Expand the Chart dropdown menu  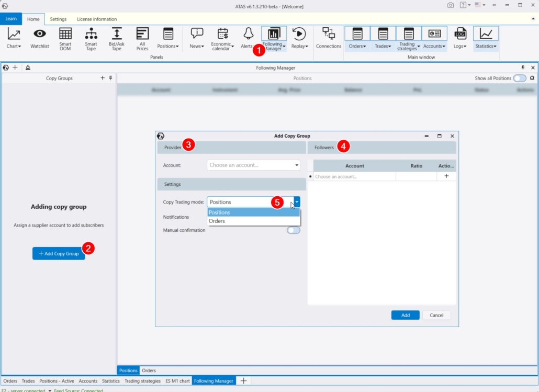[x=14, y=38]
